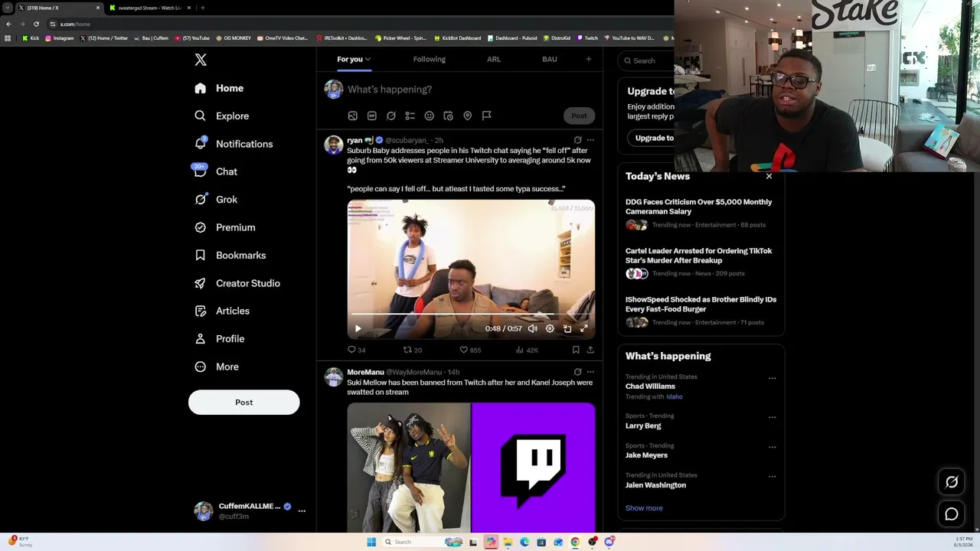Add a new timeline tab with plus

point(589,59)
